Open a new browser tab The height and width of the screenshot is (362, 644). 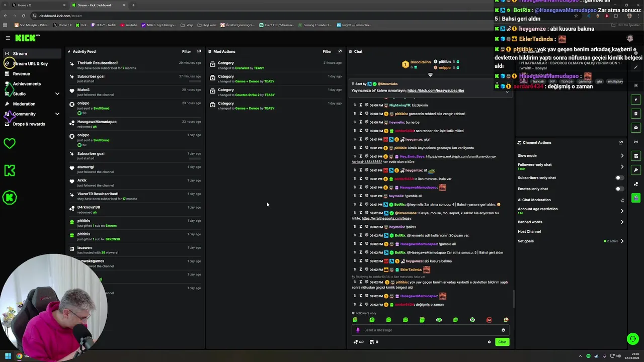point(133,5)
